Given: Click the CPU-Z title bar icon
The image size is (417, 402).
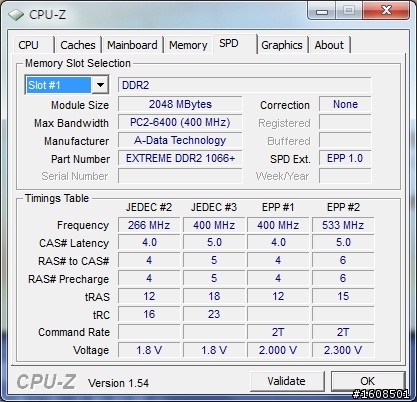Looking at the screenshot, I should pos(16,15).
